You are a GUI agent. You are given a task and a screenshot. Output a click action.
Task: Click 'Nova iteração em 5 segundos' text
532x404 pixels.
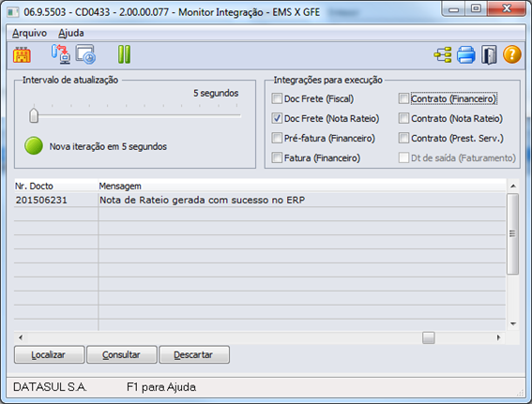coord(108,146)
